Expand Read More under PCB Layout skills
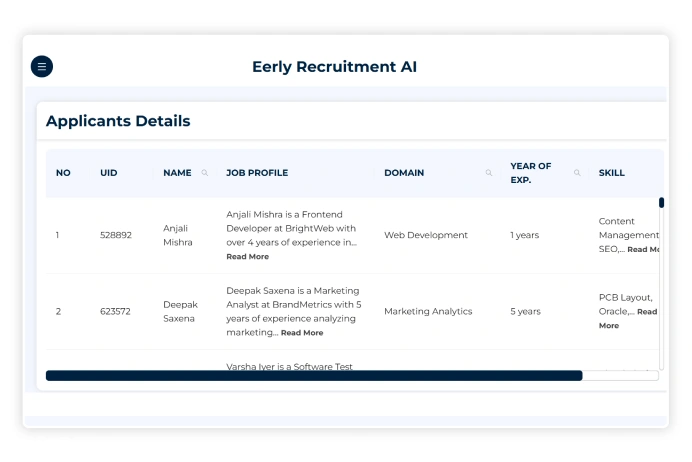This screenshot has width=692, height=462. click(x=646, y=312)
